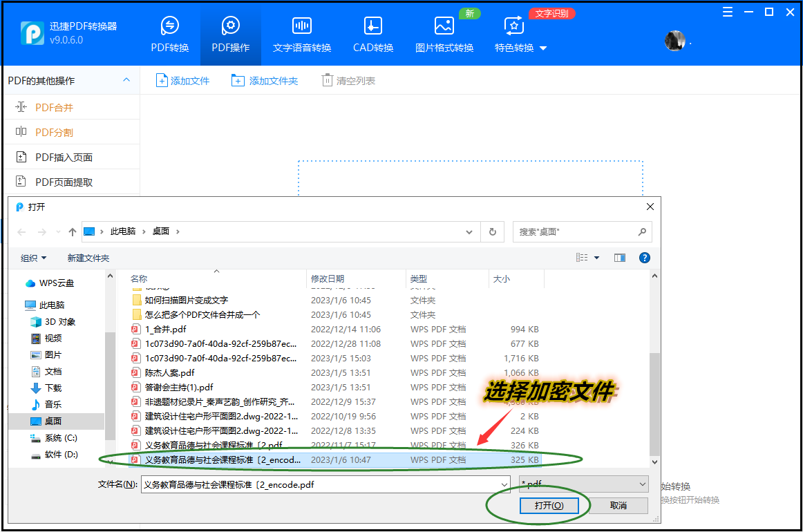Select 下载 in the navigation tree
The width and height of the screenshot is (803, 532).
pyautogui.click(x=46, y=388)
